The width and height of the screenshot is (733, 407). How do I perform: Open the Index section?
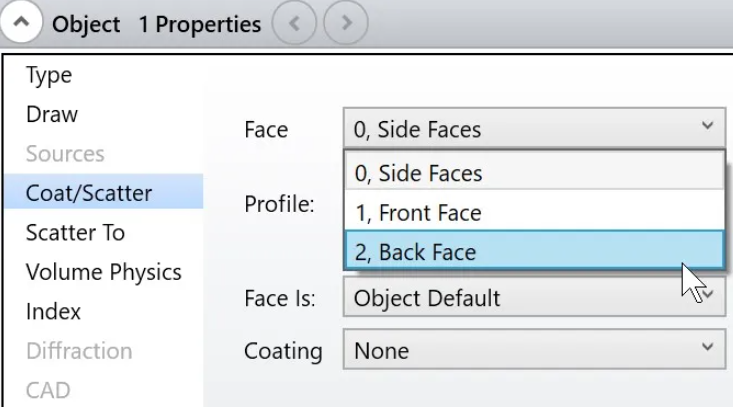coord(53,312)
